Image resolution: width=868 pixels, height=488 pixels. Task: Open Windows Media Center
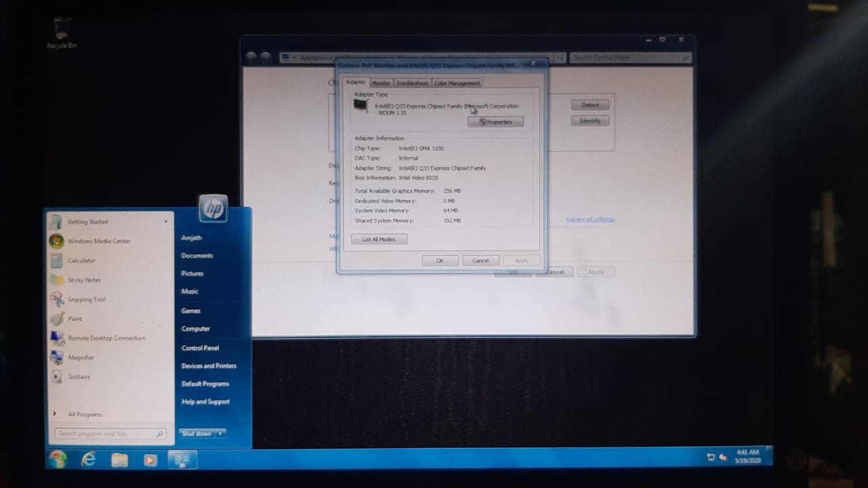[99, 241]
